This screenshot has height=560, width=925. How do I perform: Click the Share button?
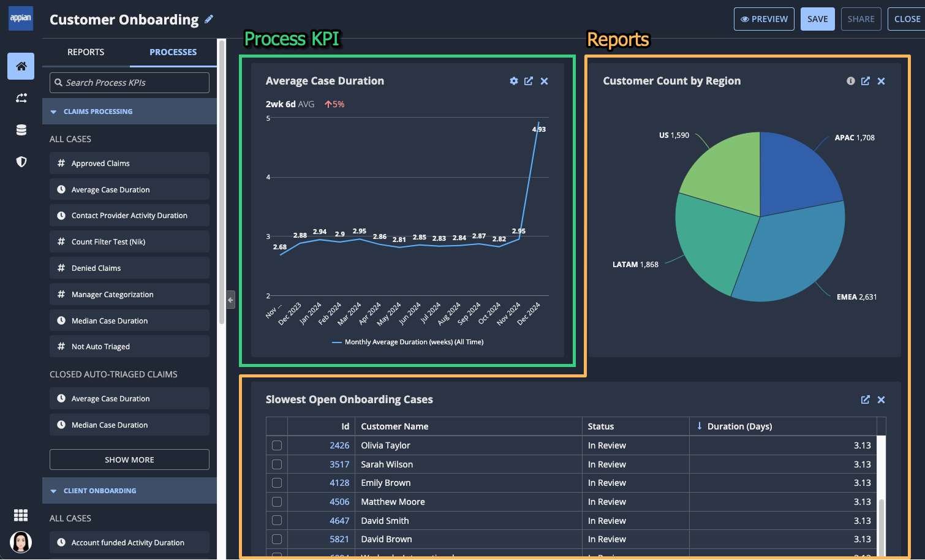pos(861,19)
